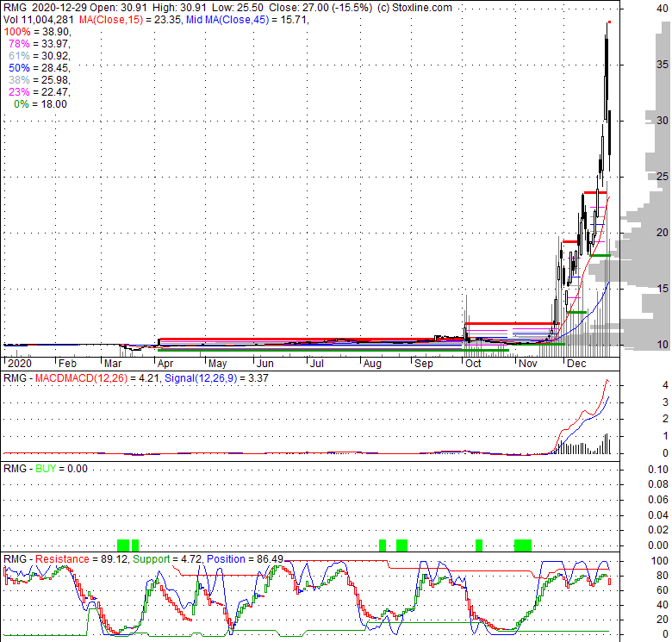Click the 15 price axis label

click(x=663, y=289)
